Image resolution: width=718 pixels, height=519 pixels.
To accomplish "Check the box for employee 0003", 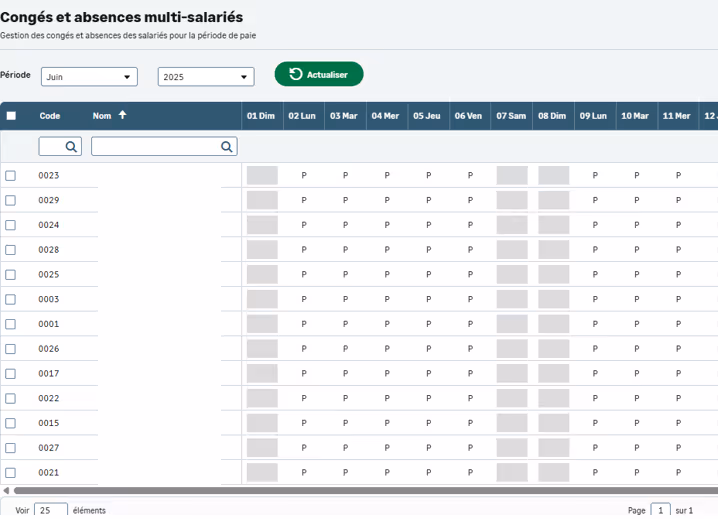I will click(x=11, y=299).
